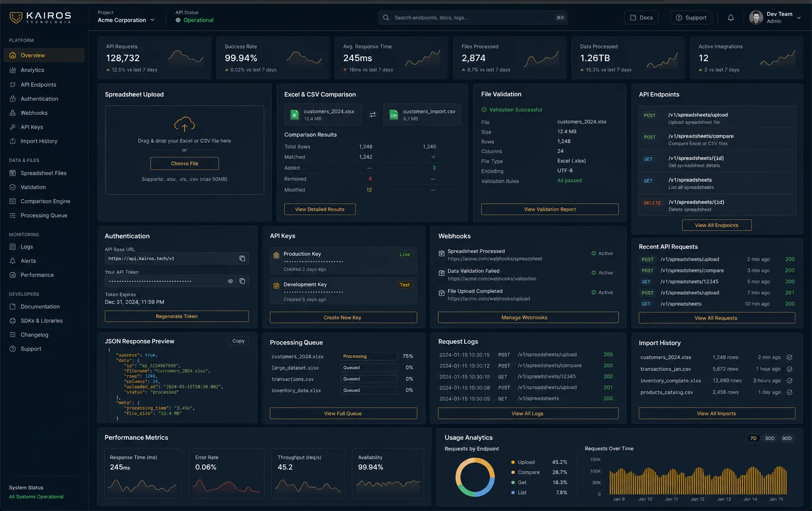
Task: Click View All Endpoints button
Action: [x=716, y=225]
